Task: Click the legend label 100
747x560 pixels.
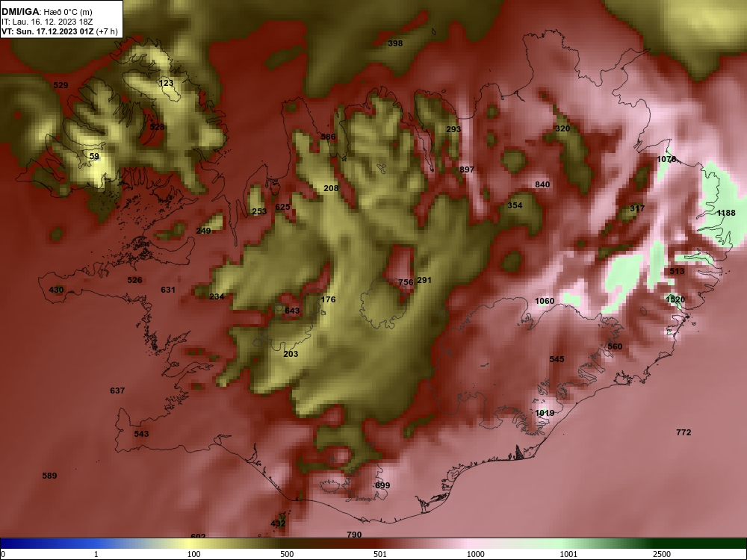Action: pos(194,554)
